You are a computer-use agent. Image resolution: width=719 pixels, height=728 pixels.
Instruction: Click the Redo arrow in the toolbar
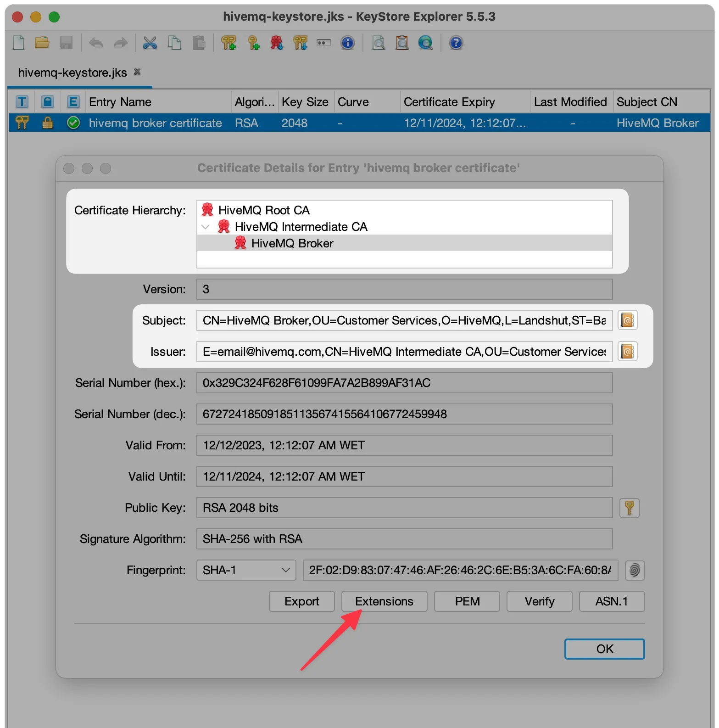[120, 43]
